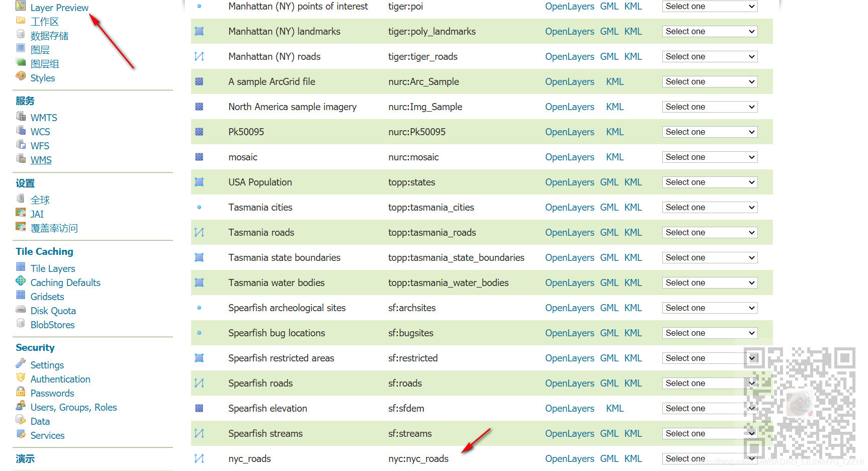Screen dimensions: 868x471
Task: Click the line type icon for Tasmania roads
Action: pos(199,232)
